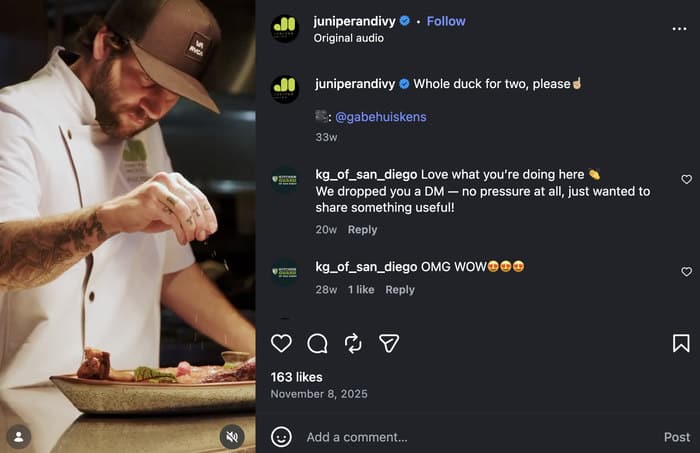Reply to the 20w comment
This screenshot has width=700, height=453.
click(x=362, y=229)
